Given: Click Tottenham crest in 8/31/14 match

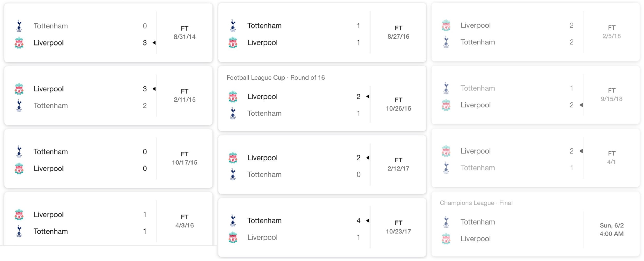Looking at the screenshot, I should pos(19,26).
